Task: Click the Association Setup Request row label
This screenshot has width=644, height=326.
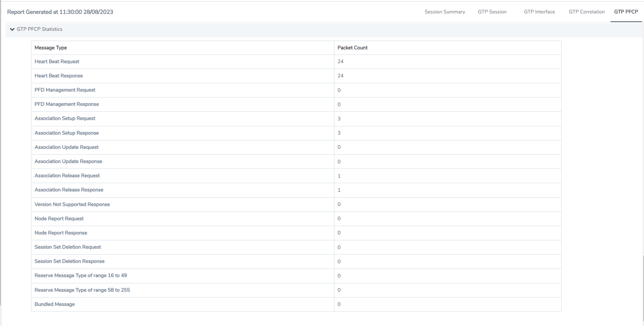Action: point(65,118)
